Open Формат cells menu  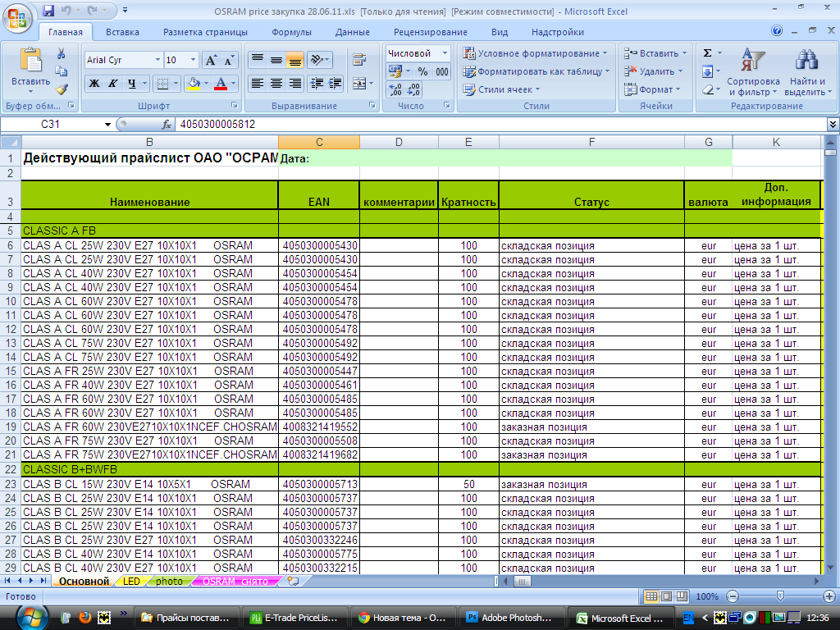point(652,89)
